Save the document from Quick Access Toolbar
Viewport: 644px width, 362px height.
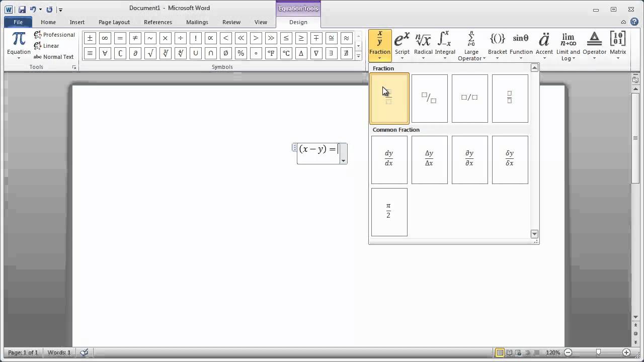[x=22, y=9]
